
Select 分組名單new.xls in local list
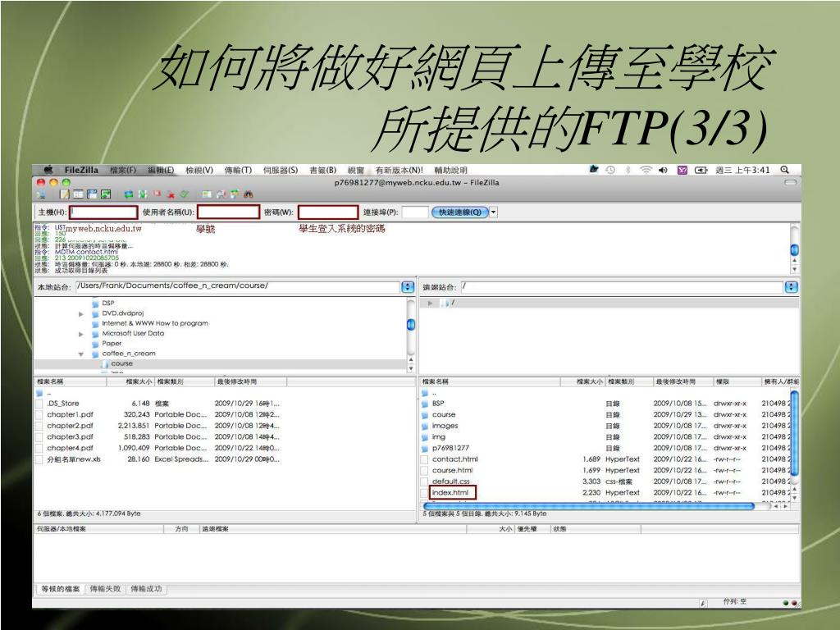[73, 459]
